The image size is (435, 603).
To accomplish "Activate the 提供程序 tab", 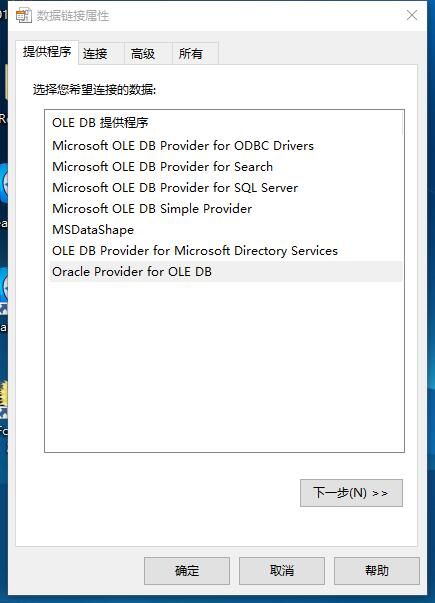I will [x=47, y=52].
